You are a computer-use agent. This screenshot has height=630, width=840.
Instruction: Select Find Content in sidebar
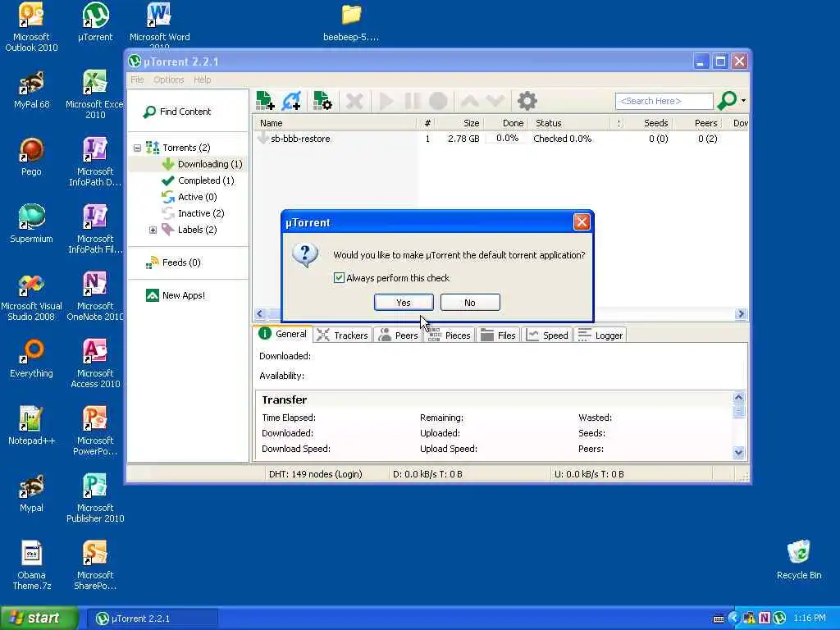(177, 112)
